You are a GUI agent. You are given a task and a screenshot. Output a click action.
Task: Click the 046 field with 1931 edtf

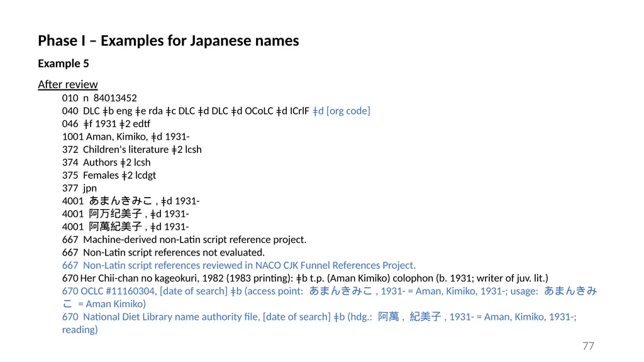[106, 124]
